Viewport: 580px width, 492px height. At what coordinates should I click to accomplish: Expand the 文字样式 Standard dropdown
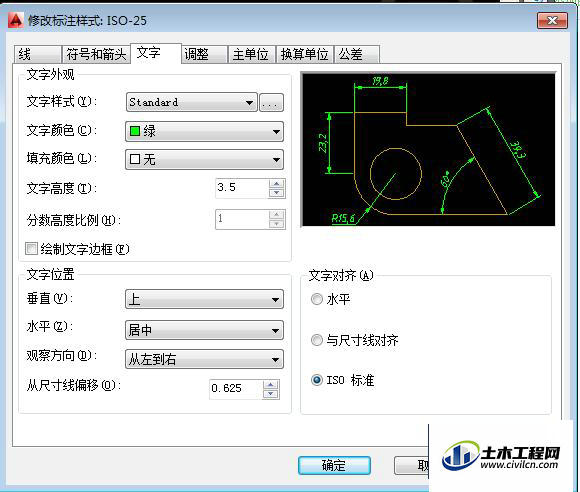click(191, 102)
